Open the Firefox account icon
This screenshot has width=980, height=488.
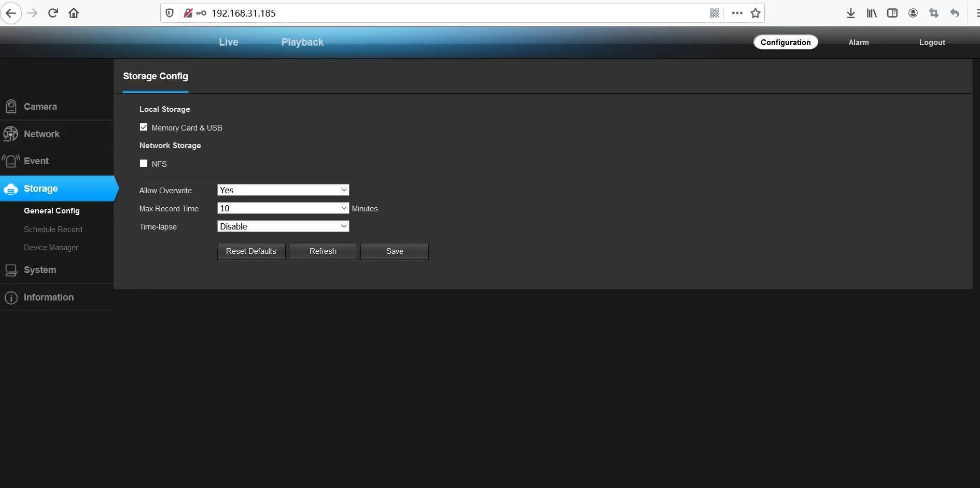point(913,13)
